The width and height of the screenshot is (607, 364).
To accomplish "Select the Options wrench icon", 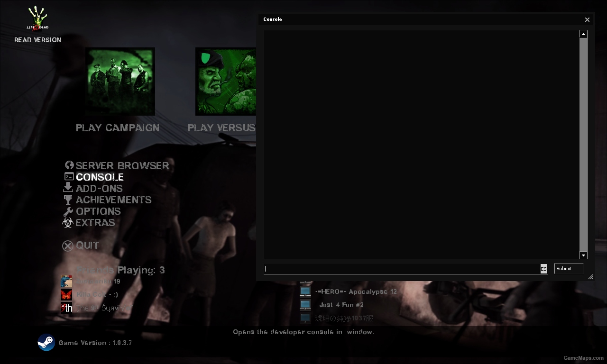I will pos(68,211).
